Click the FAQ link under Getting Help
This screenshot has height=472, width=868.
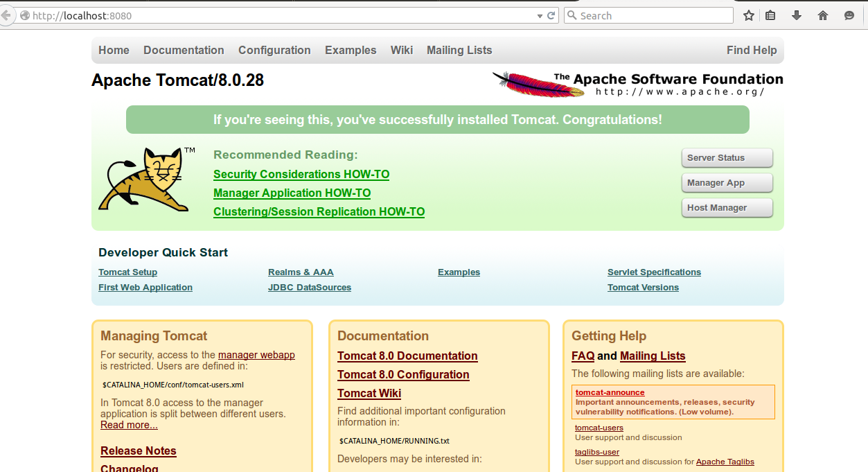[x=583, y=356]
